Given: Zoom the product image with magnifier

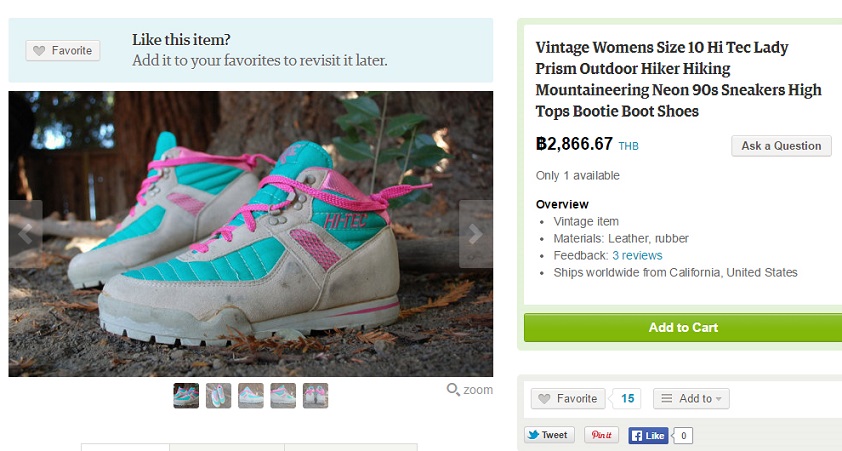Looking at the screenshot, I should (470, 390).
